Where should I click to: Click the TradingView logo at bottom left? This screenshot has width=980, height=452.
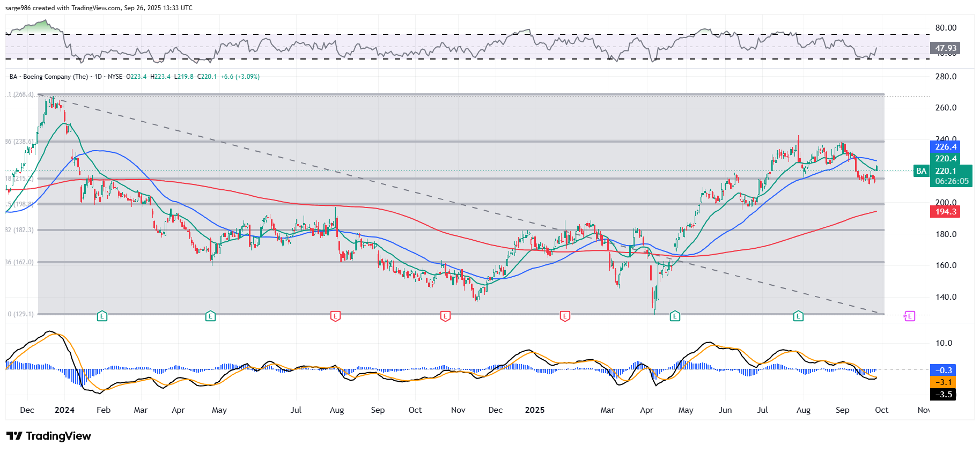[x=49, y=436]
